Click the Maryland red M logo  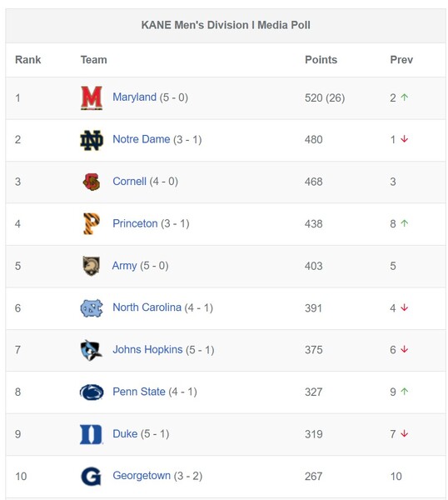pos(92,97)
